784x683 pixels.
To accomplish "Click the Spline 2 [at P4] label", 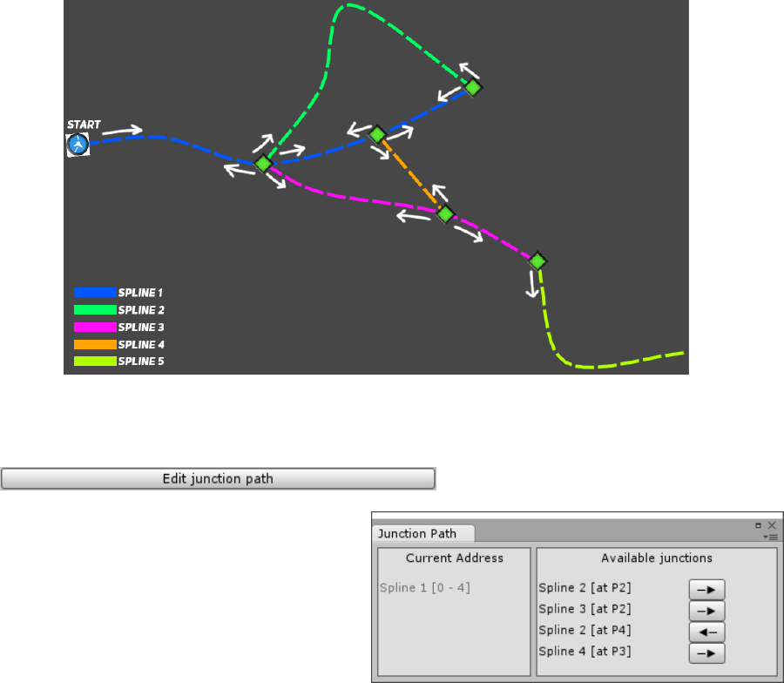I will point(585,630).
